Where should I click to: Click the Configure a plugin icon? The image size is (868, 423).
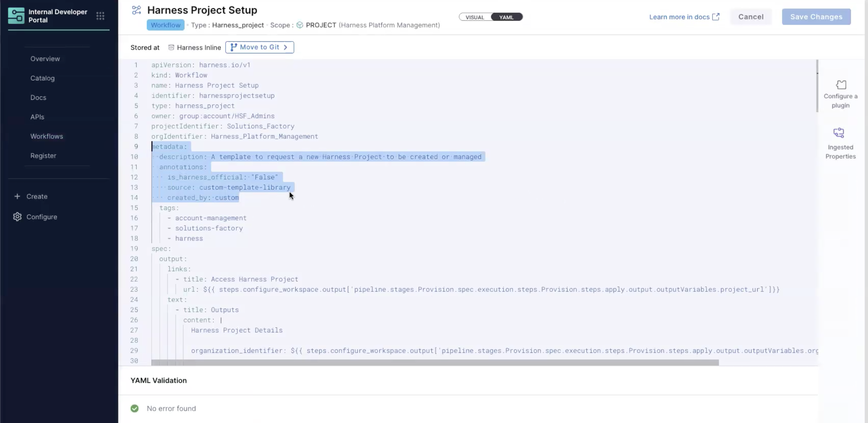tap(841, 85)
